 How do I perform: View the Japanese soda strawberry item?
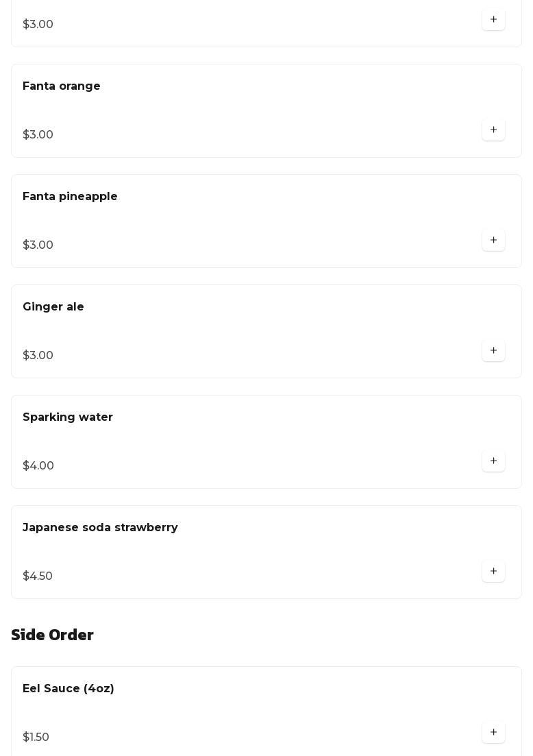click(100, 528)
